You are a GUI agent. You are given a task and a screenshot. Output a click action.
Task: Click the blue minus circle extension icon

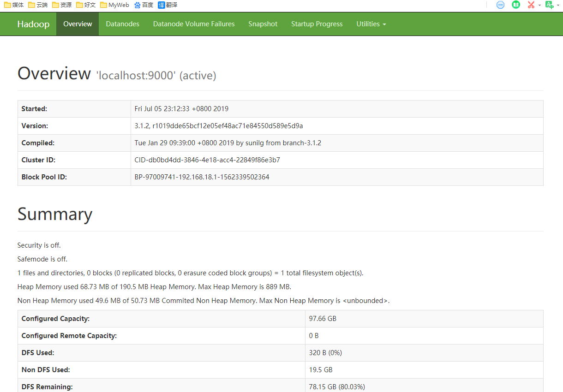click(500, 5)
